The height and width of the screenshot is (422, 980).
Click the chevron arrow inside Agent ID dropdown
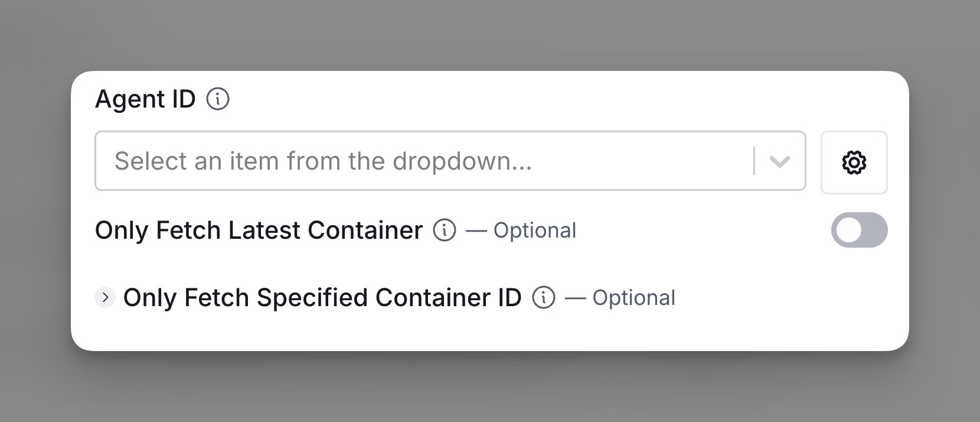[780, 161]
